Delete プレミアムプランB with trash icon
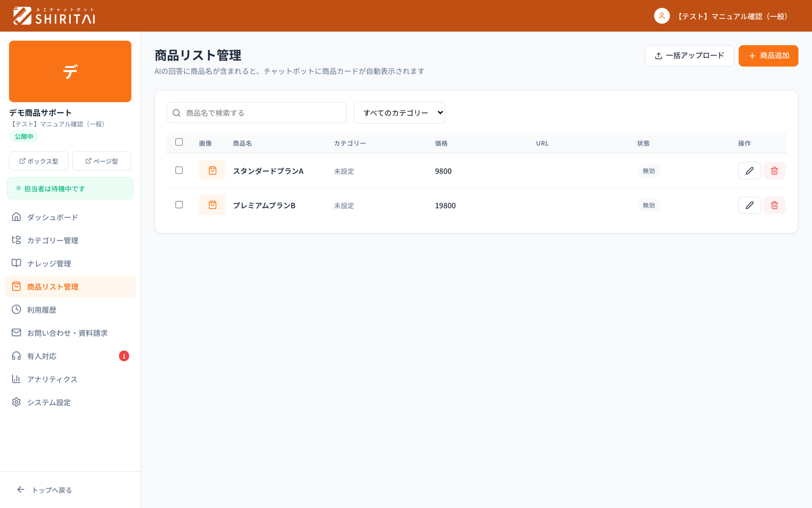The image size is (812, 508). (x=775, y=205)
